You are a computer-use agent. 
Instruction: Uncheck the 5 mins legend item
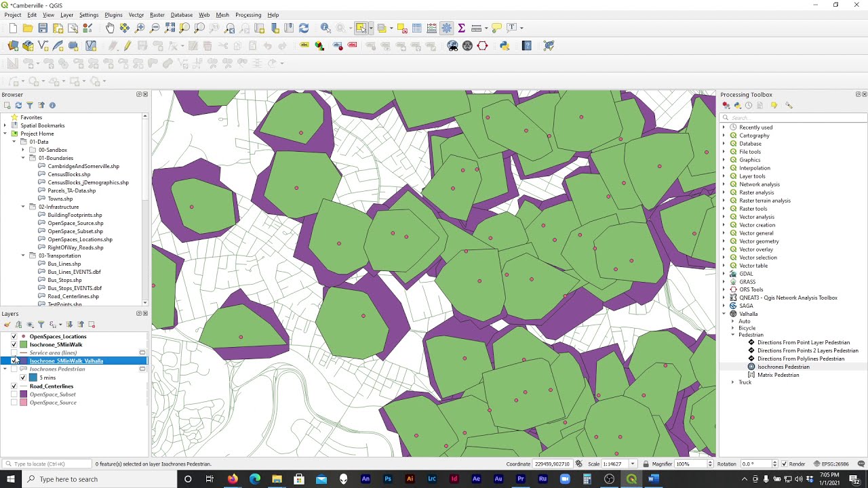coord(22,378)
